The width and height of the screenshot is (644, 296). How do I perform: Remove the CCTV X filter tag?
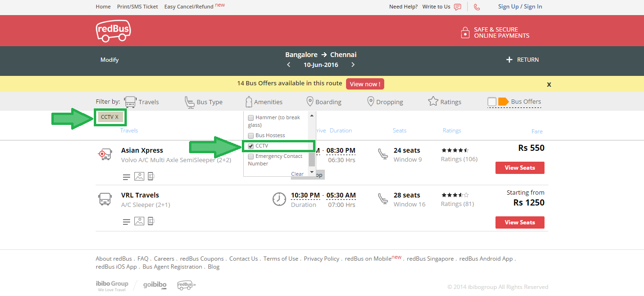tap(110, 117)
